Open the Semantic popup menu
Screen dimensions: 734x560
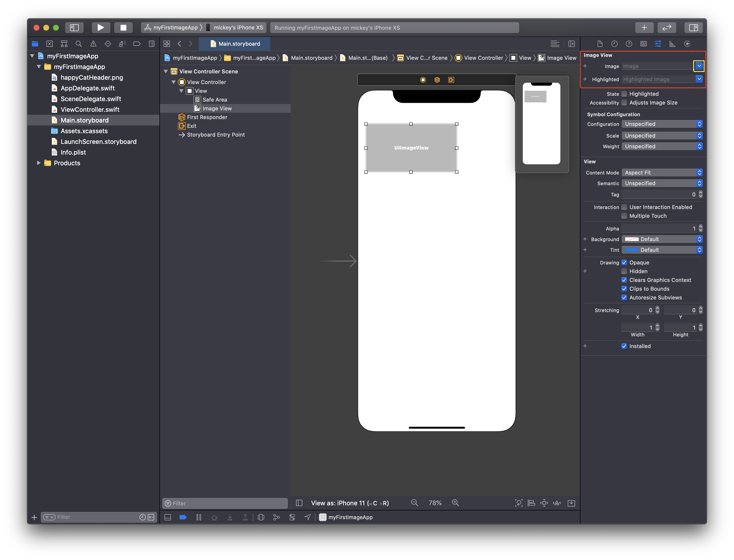pyautogui.click(x=662, y=183)
